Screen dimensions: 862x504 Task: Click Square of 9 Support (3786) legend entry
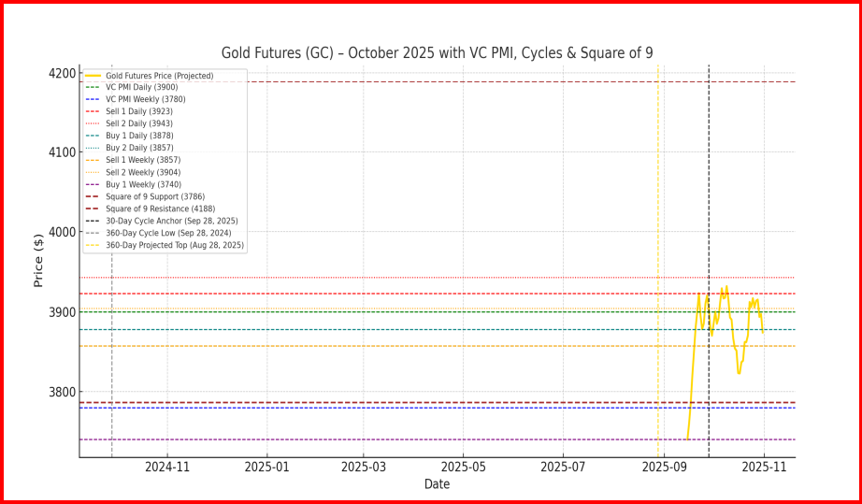(x=153, y=197)
